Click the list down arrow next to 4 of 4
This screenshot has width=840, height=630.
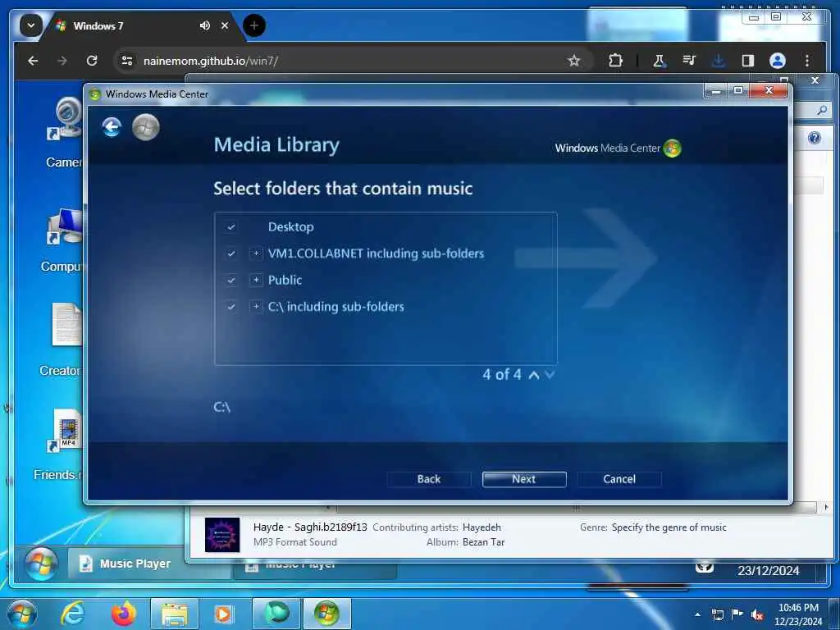550,375
